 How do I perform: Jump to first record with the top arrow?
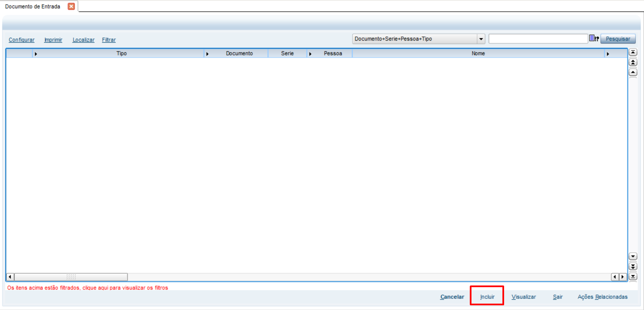pyautogui.click(x=633, y=52)
